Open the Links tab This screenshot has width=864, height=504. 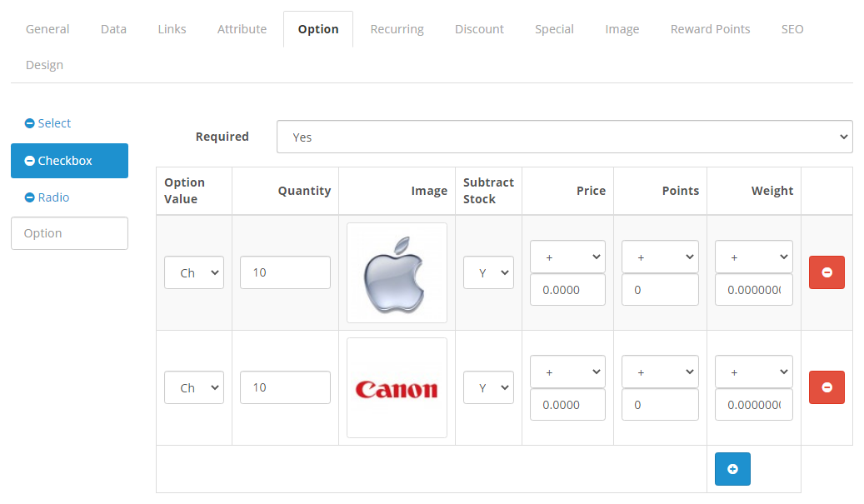point(172,29)
